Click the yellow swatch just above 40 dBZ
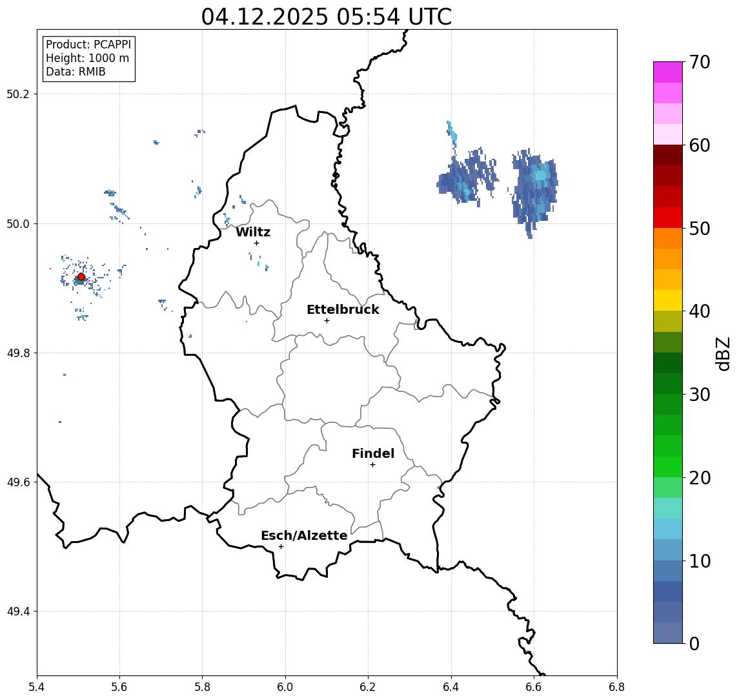The width and height of the screenshot is (739, 700). tap(668, 300)
